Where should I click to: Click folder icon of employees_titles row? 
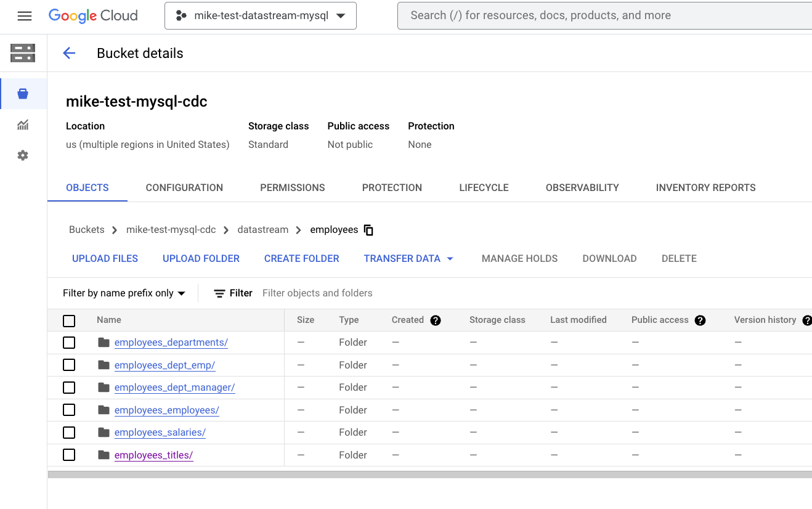pos(104,455)
